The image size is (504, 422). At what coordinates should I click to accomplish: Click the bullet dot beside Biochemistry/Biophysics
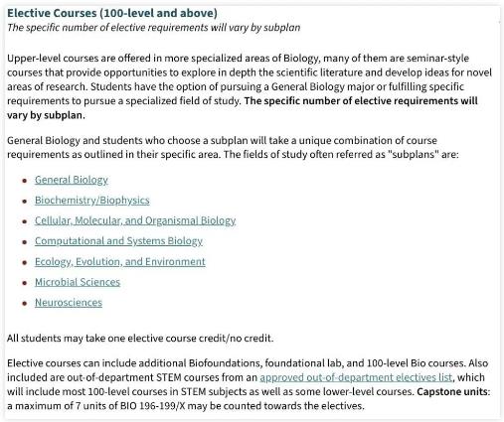(24, 202)
